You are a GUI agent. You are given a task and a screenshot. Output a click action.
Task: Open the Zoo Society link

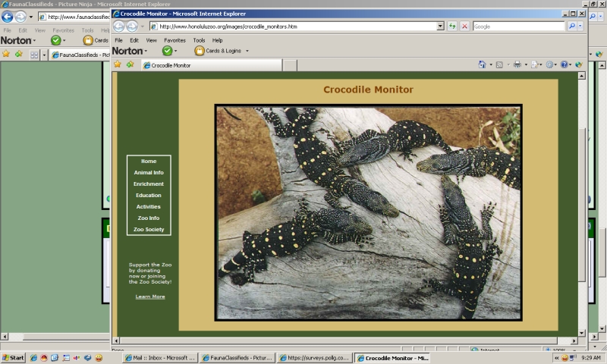(149, 229)
